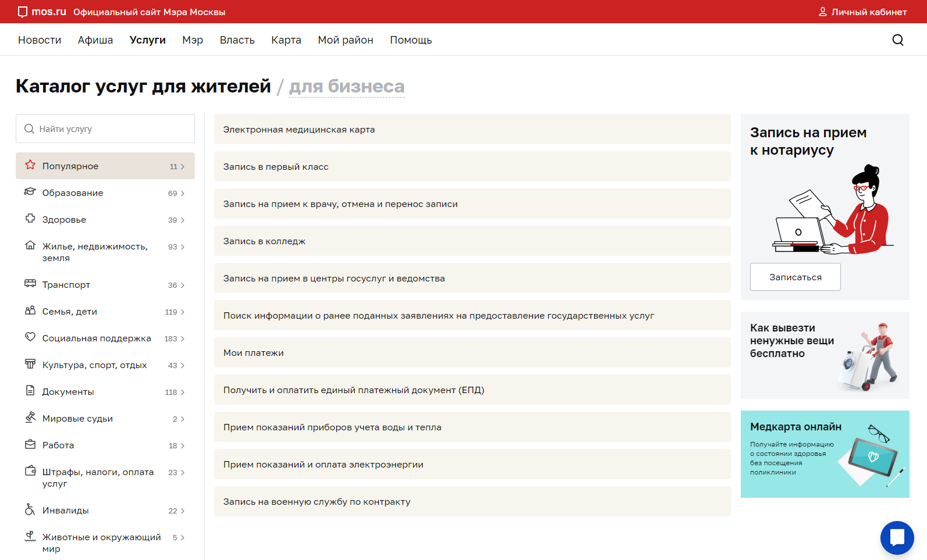Screen dimensions: 927x560
Task: Click the Здоровье category cross icon
Action: (x=30, y=219)
